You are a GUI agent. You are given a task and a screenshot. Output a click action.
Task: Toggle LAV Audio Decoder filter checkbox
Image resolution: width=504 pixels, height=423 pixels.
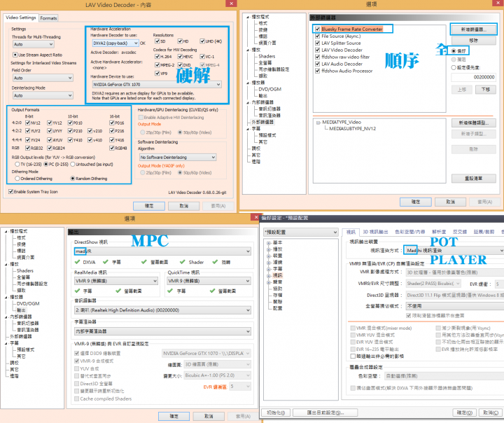[x=318, y=64]
